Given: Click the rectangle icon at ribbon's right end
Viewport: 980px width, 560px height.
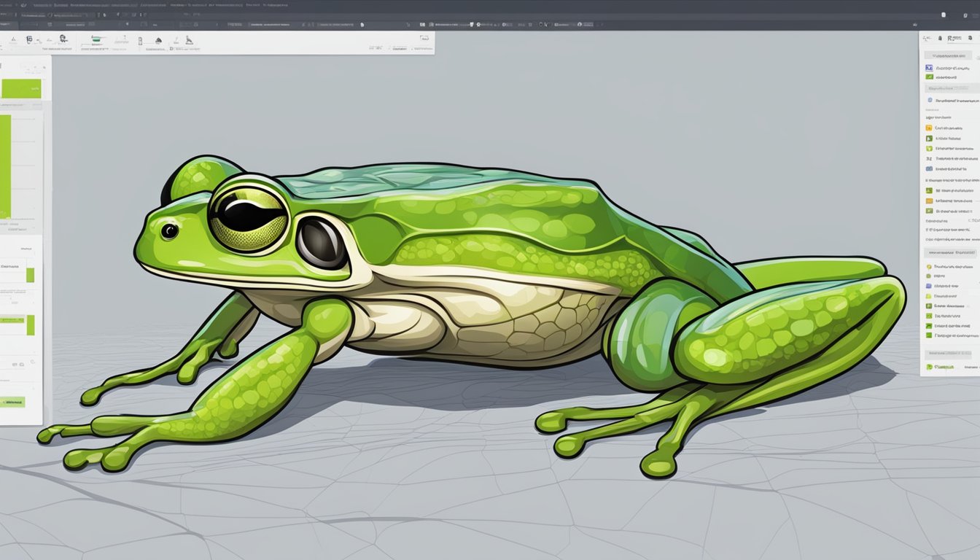Looking at the screenshot, I should point(424,38).
